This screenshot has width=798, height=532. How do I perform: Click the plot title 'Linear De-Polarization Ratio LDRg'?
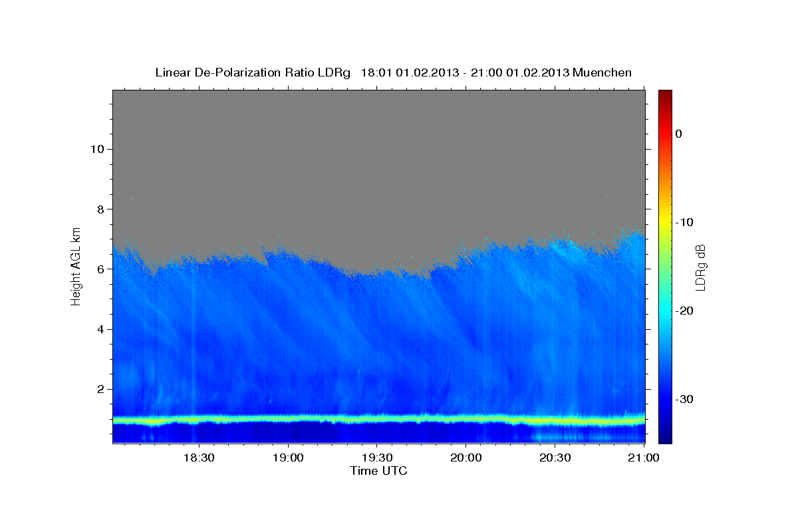[x=253, y=72]
